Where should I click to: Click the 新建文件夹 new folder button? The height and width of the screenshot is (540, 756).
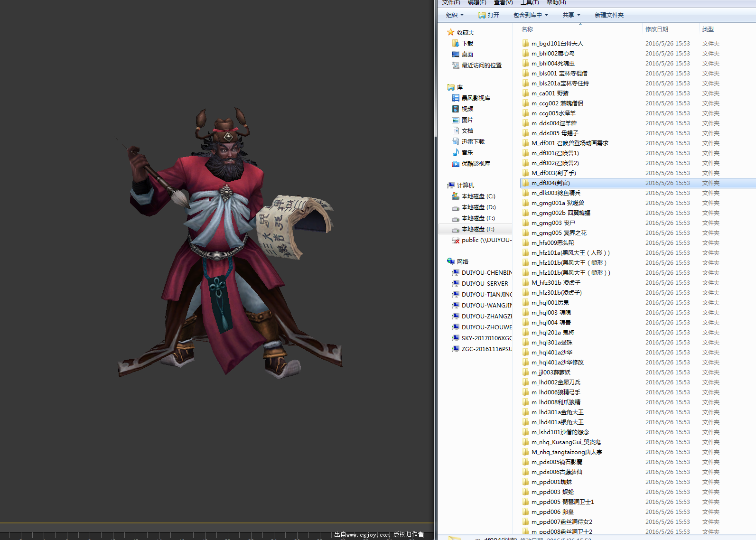click(x=609, y=15)
